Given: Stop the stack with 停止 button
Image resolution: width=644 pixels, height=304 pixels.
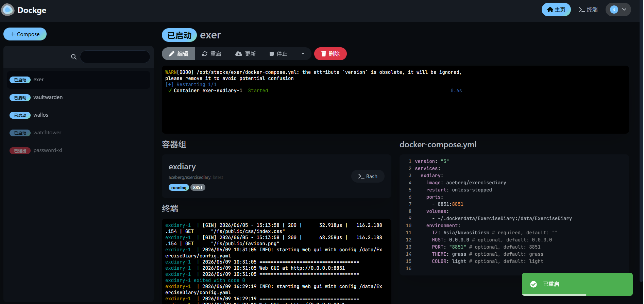Looking at the screenshot, I should (278, 54).
